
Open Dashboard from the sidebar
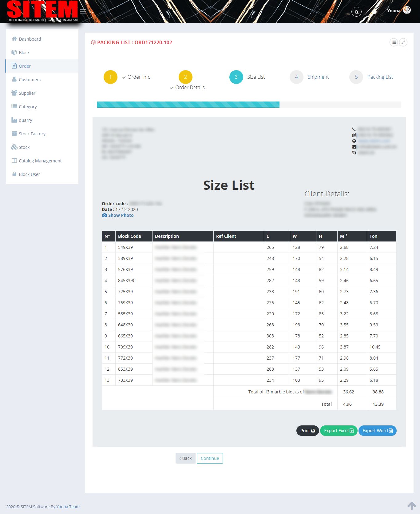[x=30, y=39]
